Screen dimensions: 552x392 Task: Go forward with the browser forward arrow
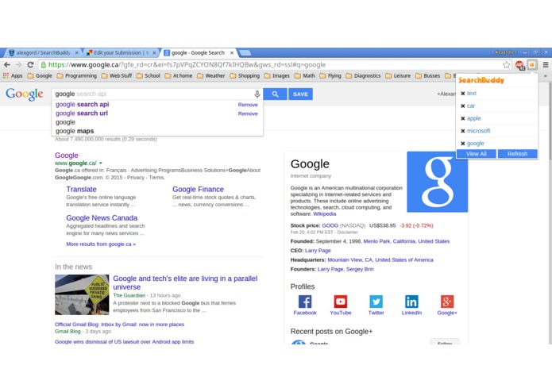click(x=18, y=65)
